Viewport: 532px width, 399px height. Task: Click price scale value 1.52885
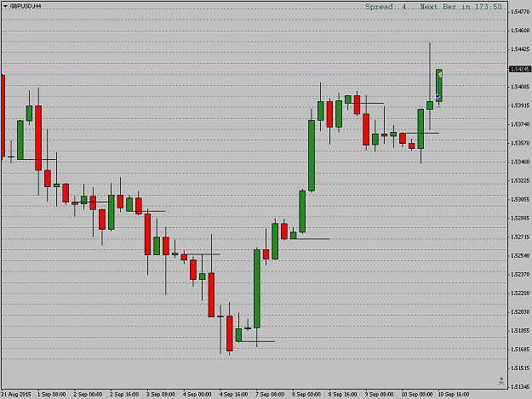coord(520,218)
